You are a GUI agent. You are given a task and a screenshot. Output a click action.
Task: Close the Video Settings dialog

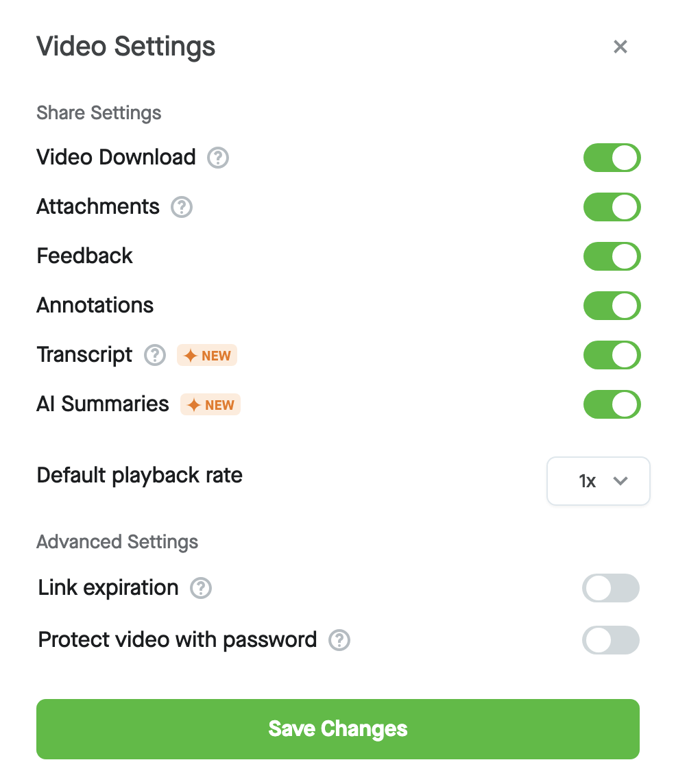coord(620,47)
